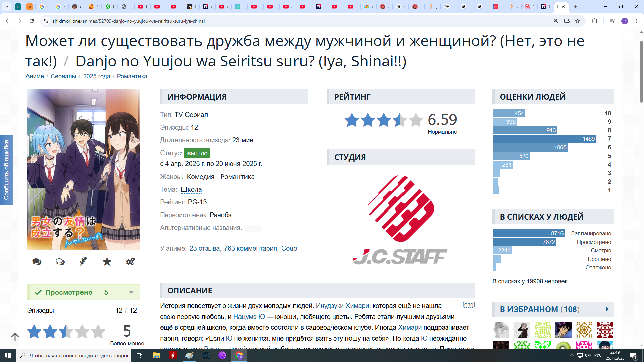Open Chrome extensions puzzle icon
Viewport: 644px width, 362px height.
[594, 21]
